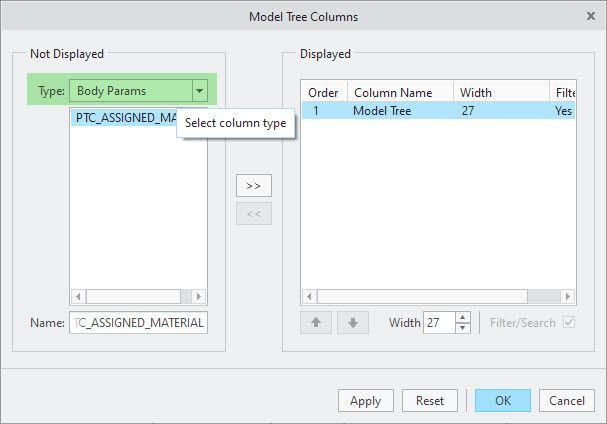Click the add column (>>) button
The image size is (607, 424).
click(x=253, y=186)
